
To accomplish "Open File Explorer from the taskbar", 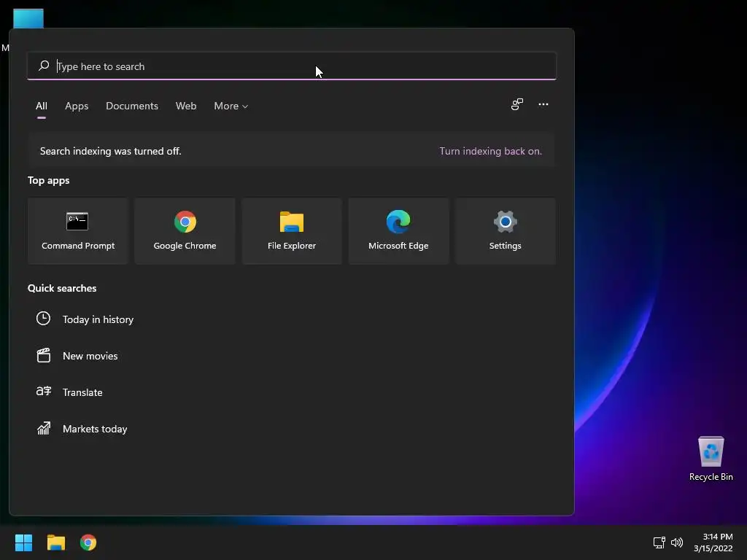I will (55, 542).
